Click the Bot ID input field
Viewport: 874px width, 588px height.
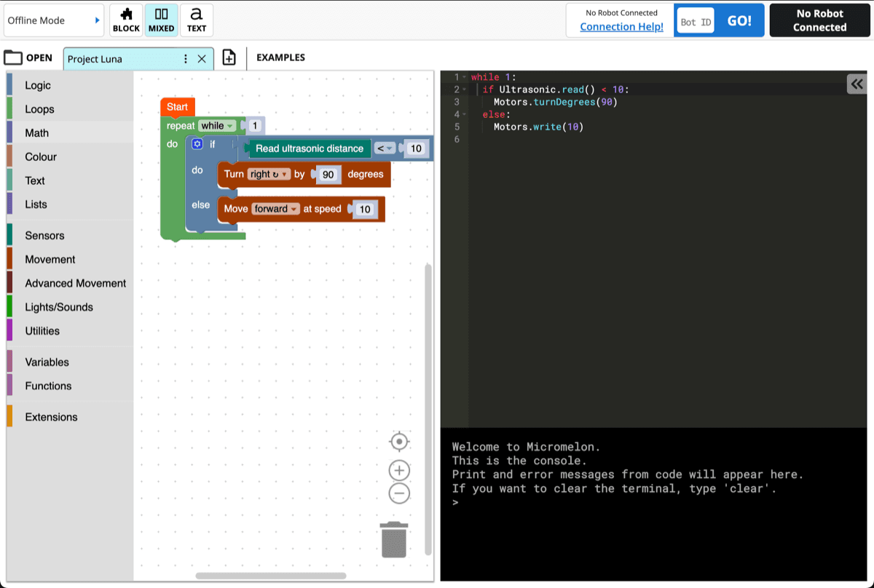point(694,21)
